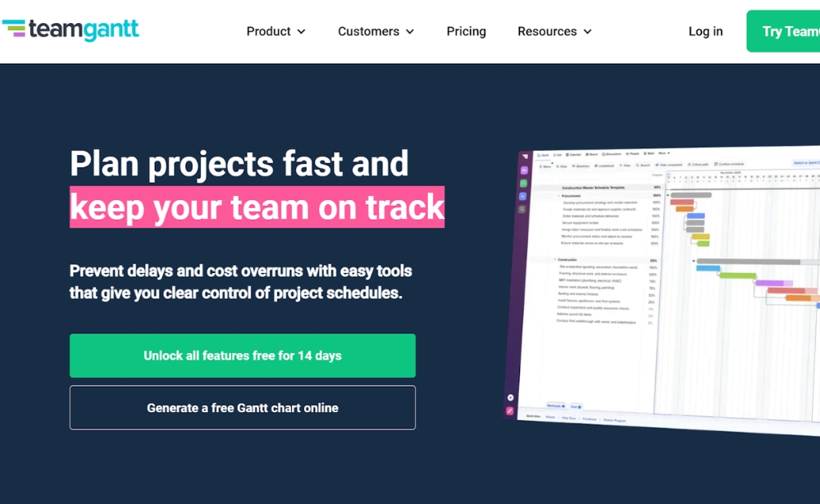
Task: Open the More dropdown beside the RACI tab
Action: (x=664, y=153)
